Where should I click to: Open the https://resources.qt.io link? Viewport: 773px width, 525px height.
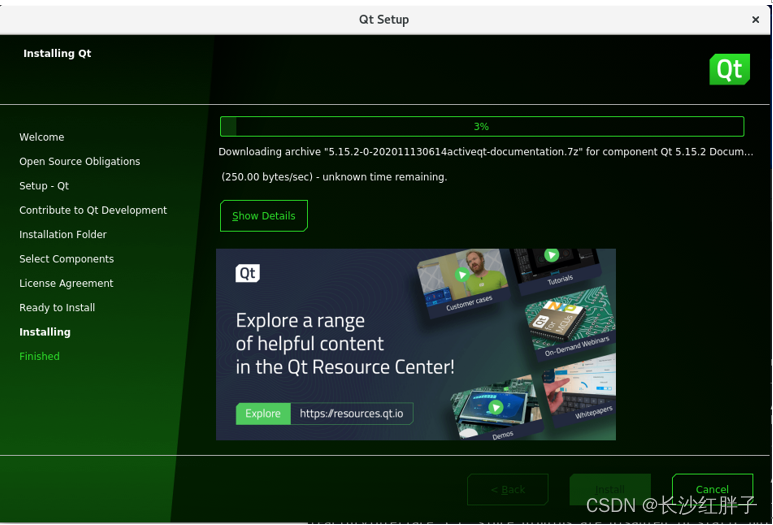pos(351,413)
